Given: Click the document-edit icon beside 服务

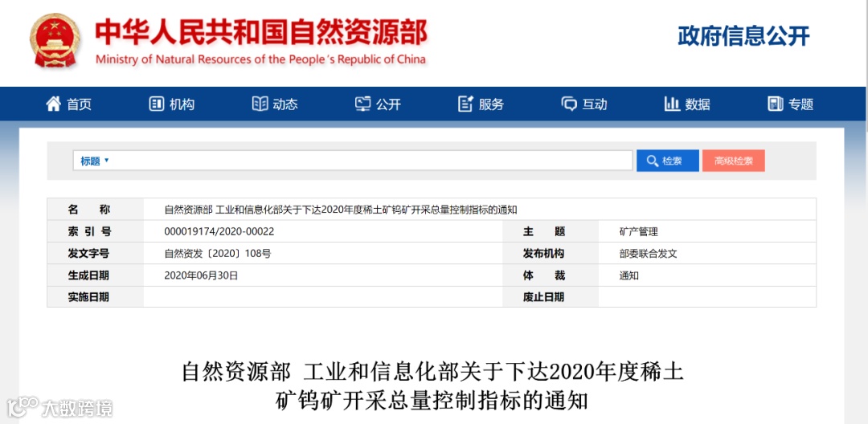Looking at the screenshot, I should pyautogui.click(x=465, y=104).
